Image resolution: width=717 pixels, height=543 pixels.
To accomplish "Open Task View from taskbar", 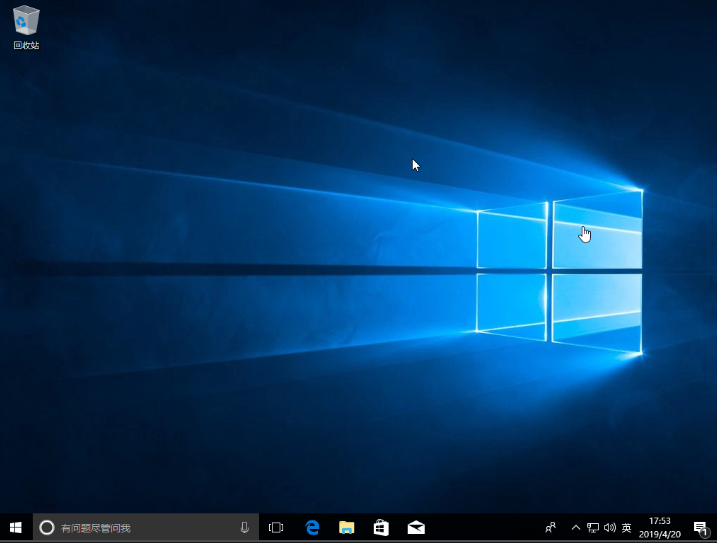I will pyautogui.click(x=277, y=527).
